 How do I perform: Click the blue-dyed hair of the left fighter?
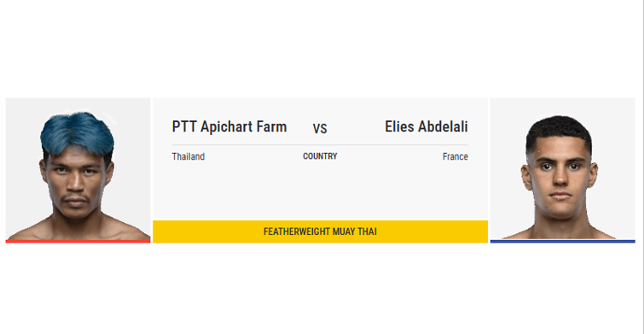(x=78, y=132)
